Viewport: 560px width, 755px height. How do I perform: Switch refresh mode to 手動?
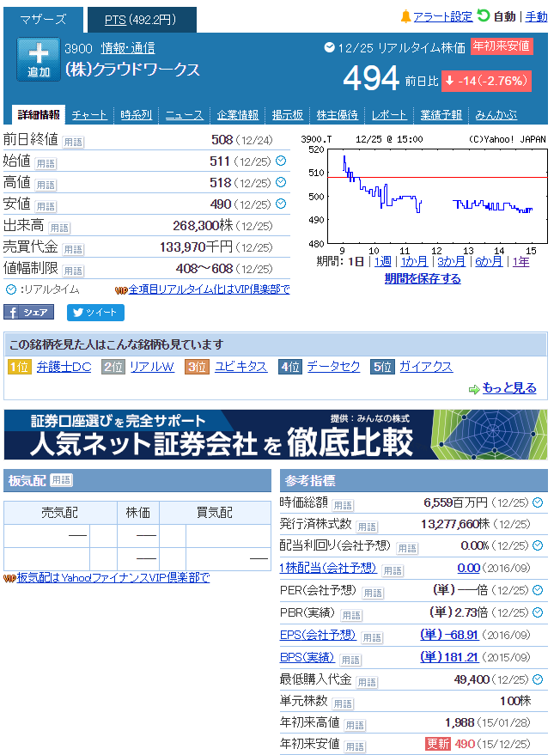536,17
